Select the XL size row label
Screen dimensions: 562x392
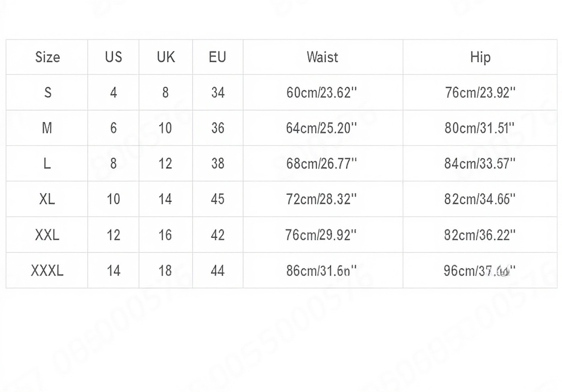(47, 199)
